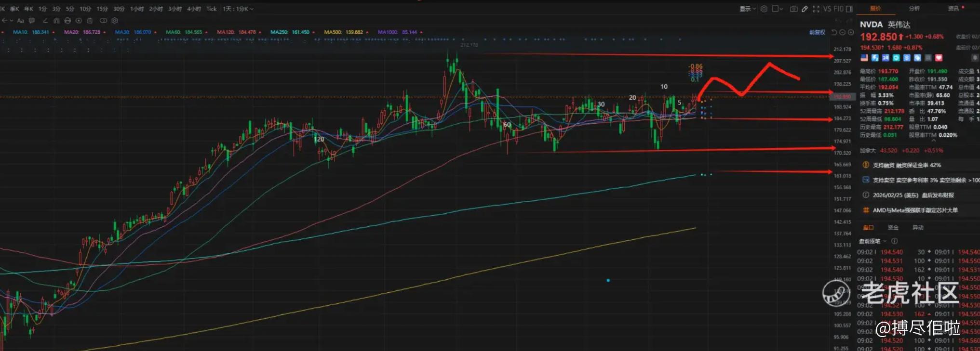This screenshot has height=351, width=980.
Task: Add NVDA to favorites with heart icon
Action: click(x=939, y=58)
